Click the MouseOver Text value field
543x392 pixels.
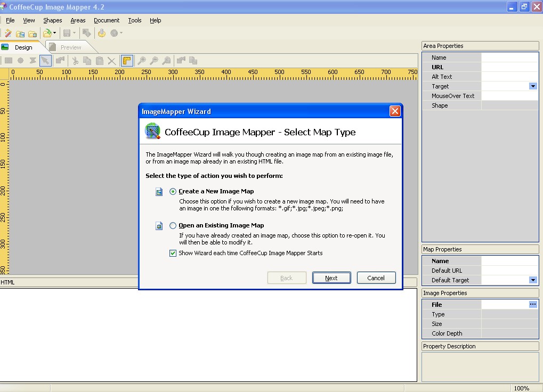pos(510,96)
